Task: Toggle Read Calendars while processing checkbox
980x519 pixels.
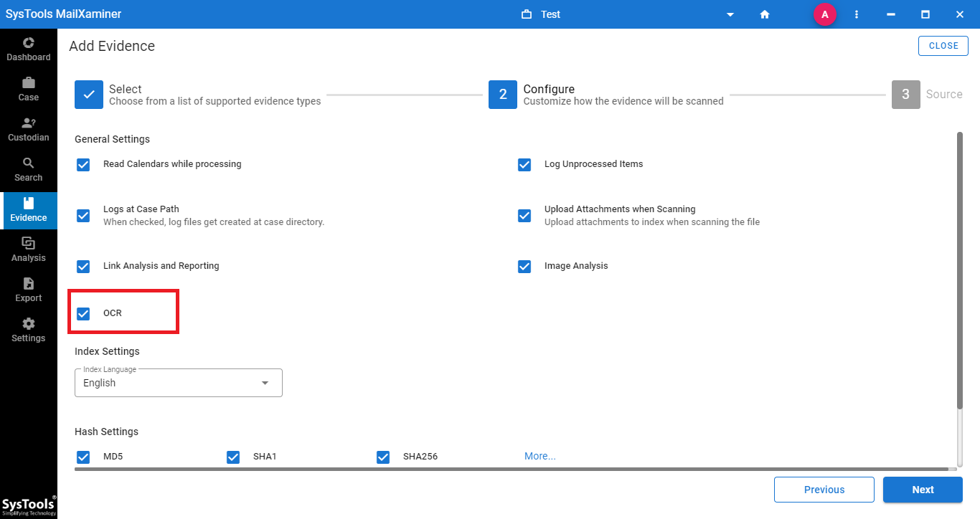Action: 83,165
